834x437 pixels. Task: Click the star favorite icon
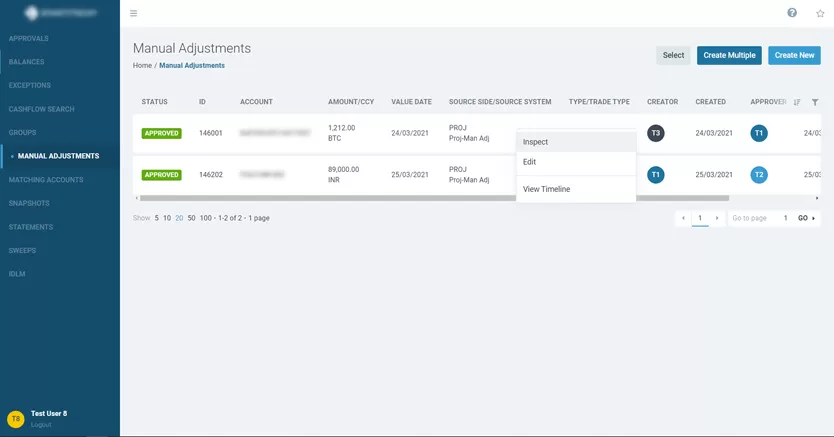(x=820, y=13)
